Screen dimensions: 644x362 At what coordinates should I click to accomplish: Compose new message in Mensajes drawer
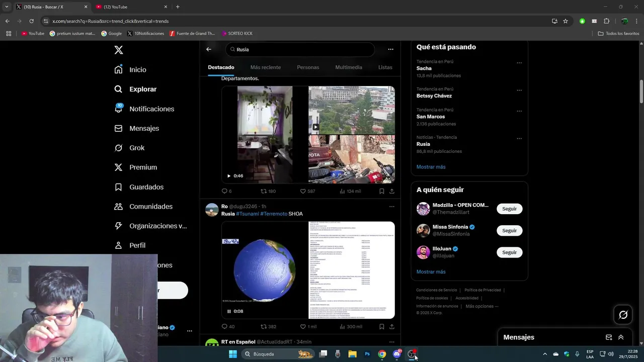pos(609,337)
